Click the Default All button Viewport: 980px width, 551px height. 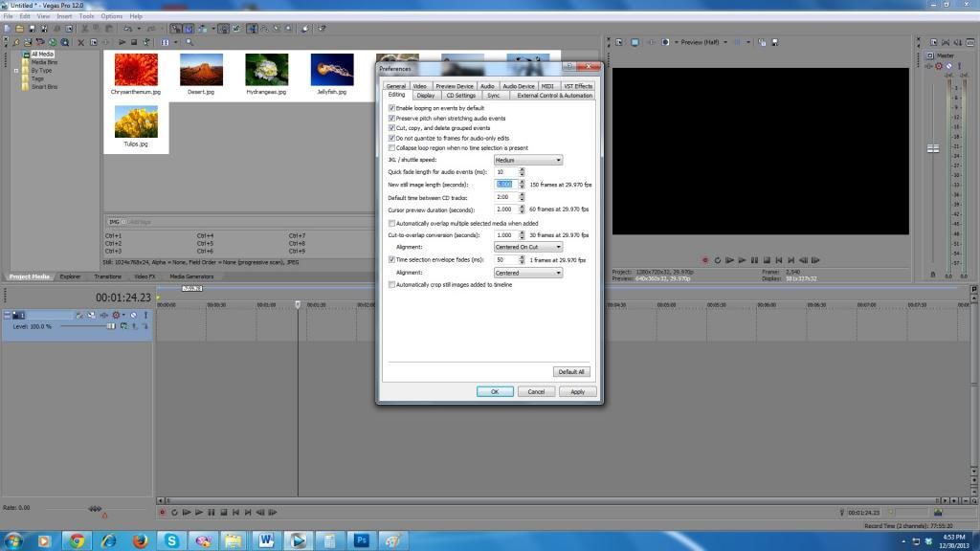571,372
